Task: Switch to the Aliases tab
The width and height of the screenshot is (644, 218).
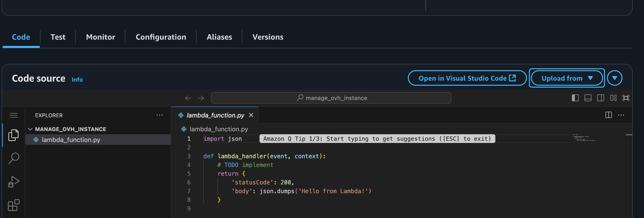Action: coord(219,37)
